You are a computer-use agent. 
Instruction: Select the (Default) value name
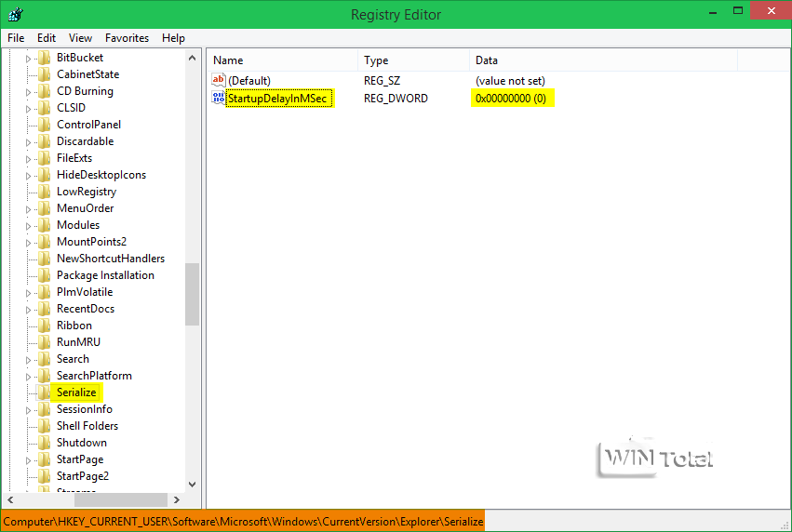coord(249,81)
